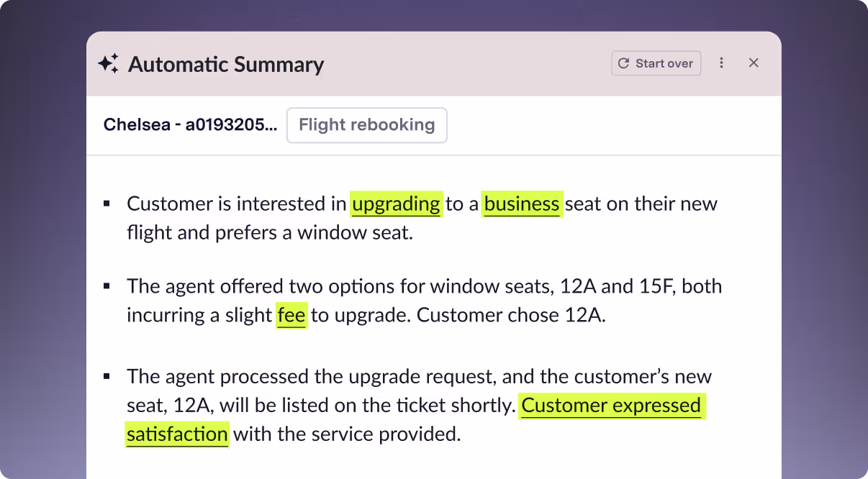The image size is (868, 479).
Task: Toggle the highlight on the word business
Action: point(522,204)
